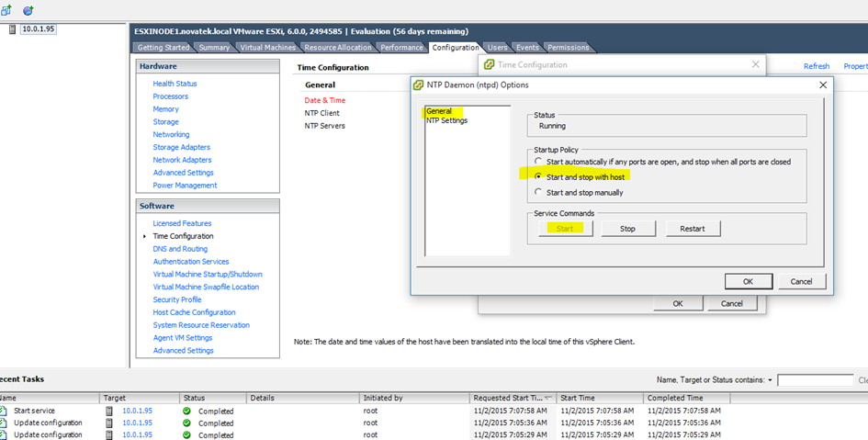Click green Completed icon in Start service row

point(187,411)
